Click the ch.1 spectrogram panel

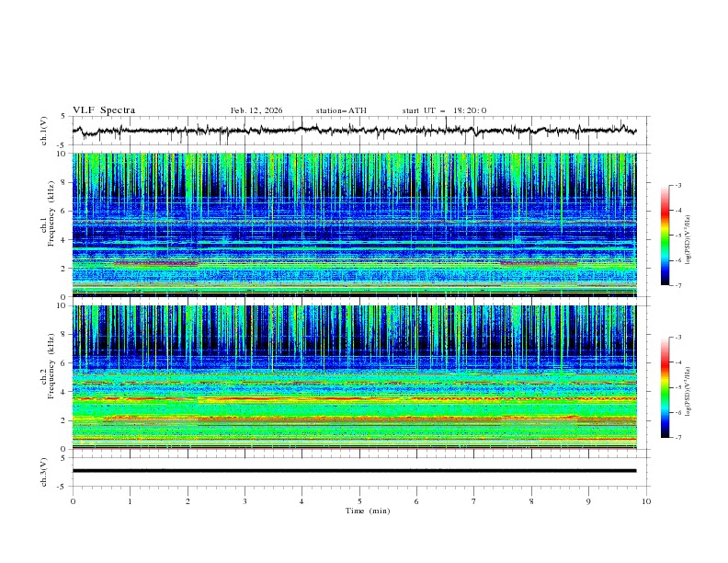point(354,224)
